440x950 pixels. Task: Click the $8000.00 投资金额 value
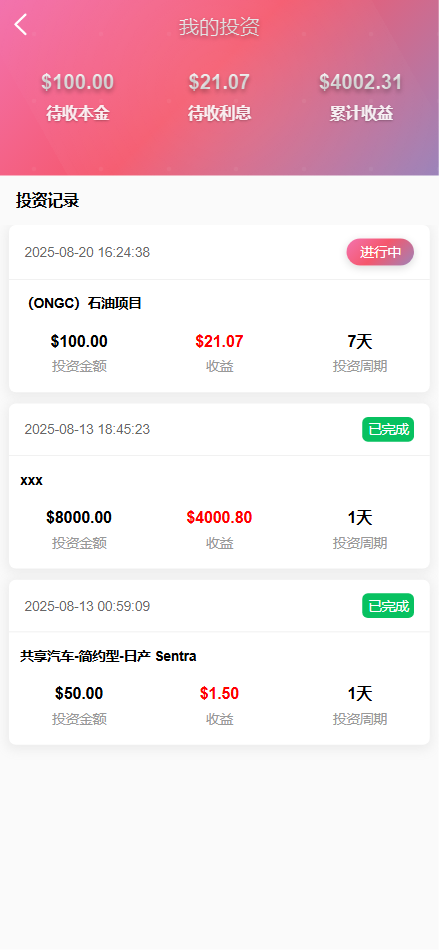click(79, 517)
